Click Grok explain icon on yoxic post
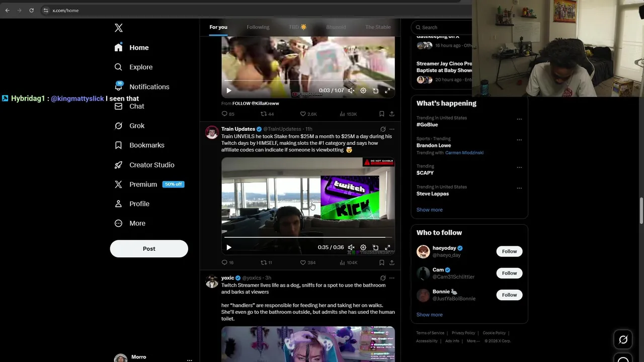 click(x=383, y=278)
